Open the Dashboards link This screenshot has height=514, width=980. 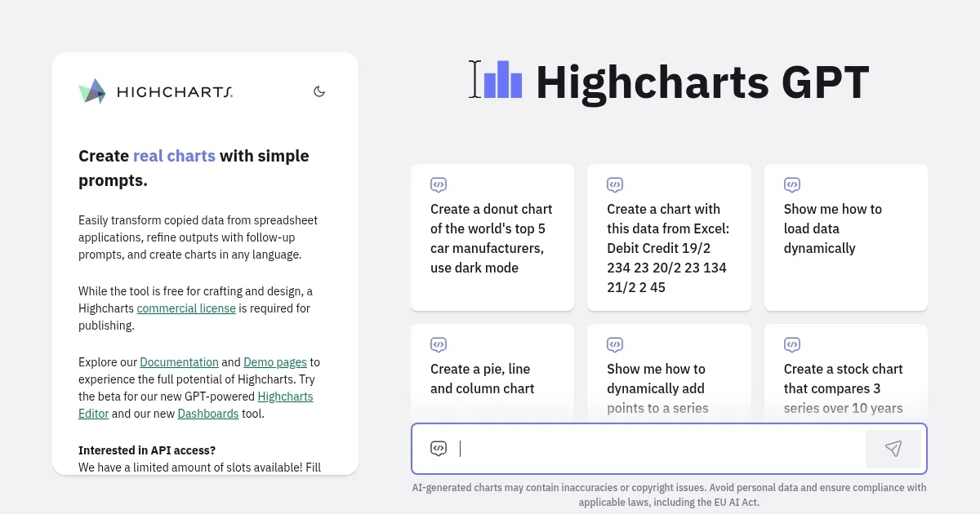click(208, 414)
